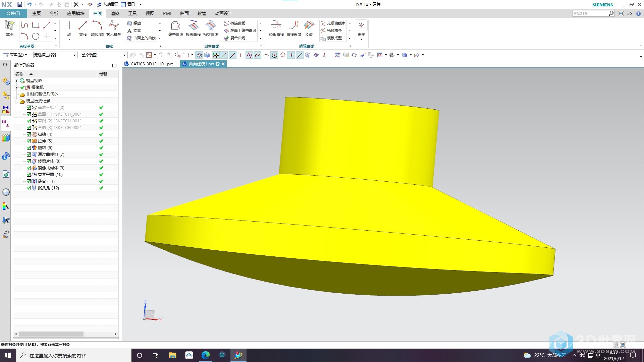
Task: Open the Trim Curve (修剪曲线) tool
Action: [x=276, y=29]
